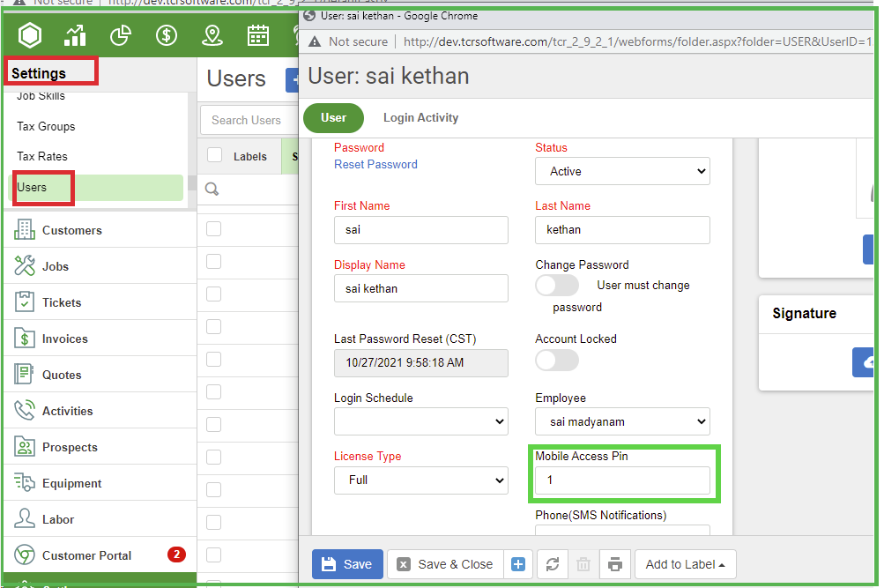Screen dimensions: 884x588
Task: Toggle the Account Locked switch
Action: 557,361
